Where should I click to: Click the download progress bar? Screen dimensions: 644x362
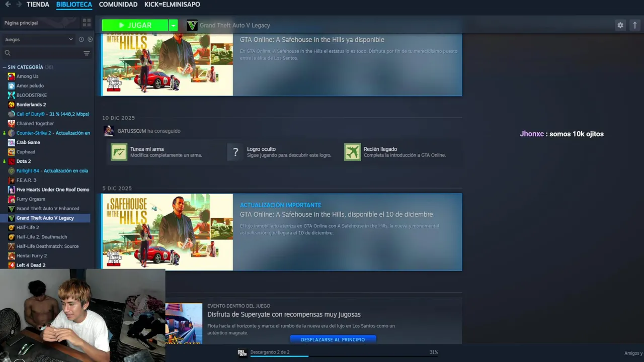click(x=344, y=356)
